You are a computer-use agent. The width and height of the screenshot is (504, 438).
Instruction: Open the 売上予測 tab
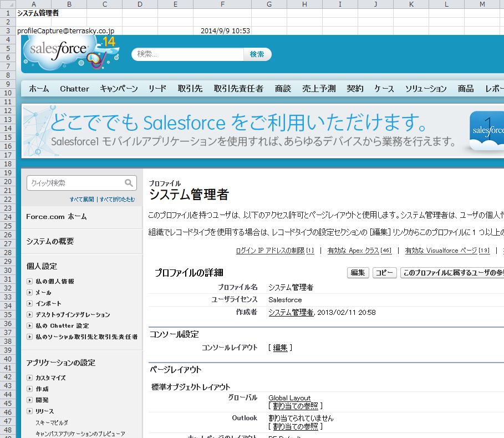(x=319, y=89)
